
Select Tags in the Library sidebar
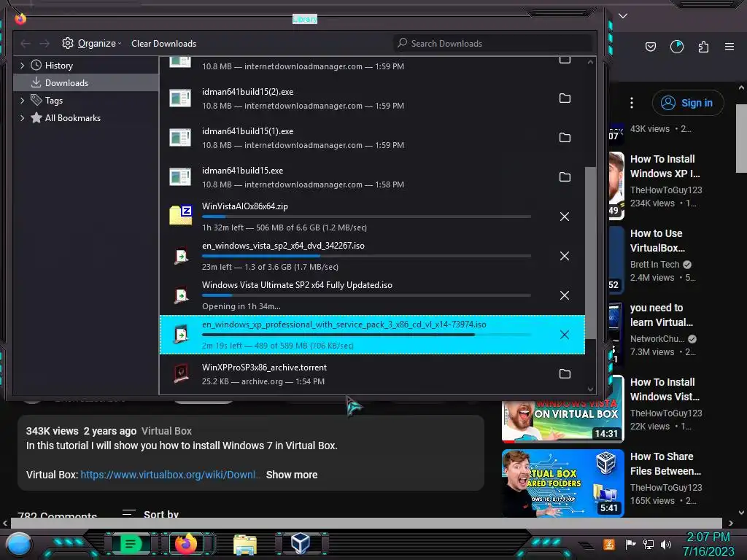coord(54,101)
